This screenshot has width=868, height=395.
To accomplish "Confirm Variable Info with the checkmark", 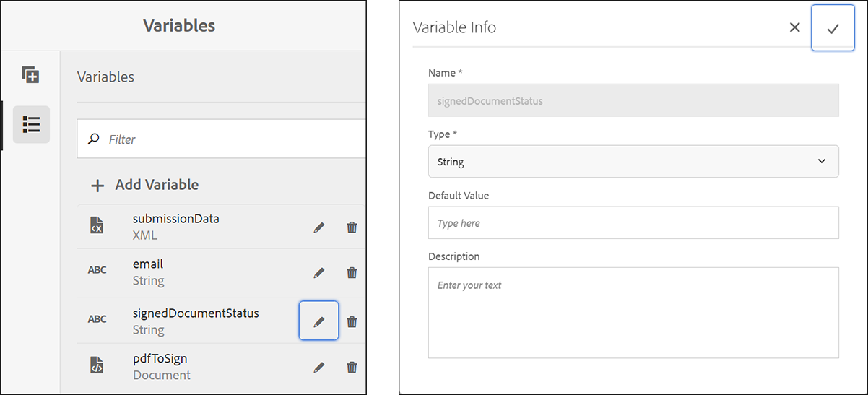I will 833,28.
